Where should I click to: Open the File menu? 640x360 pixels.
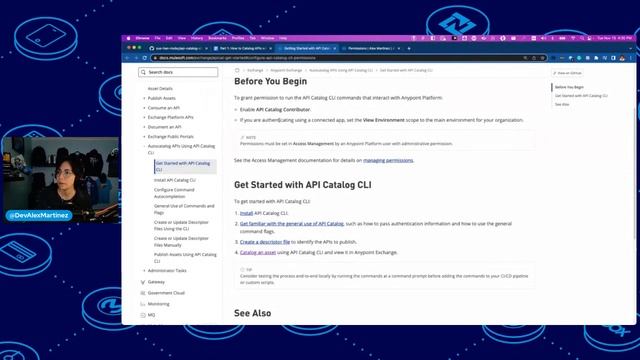[x=158, y=38]
